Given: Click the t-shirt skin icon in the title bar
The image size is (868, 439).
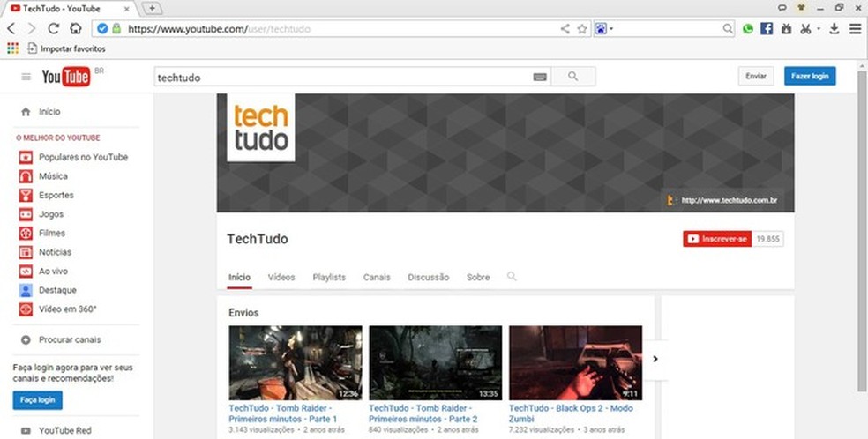Looking at the screenshot, I should pos(801,8).
